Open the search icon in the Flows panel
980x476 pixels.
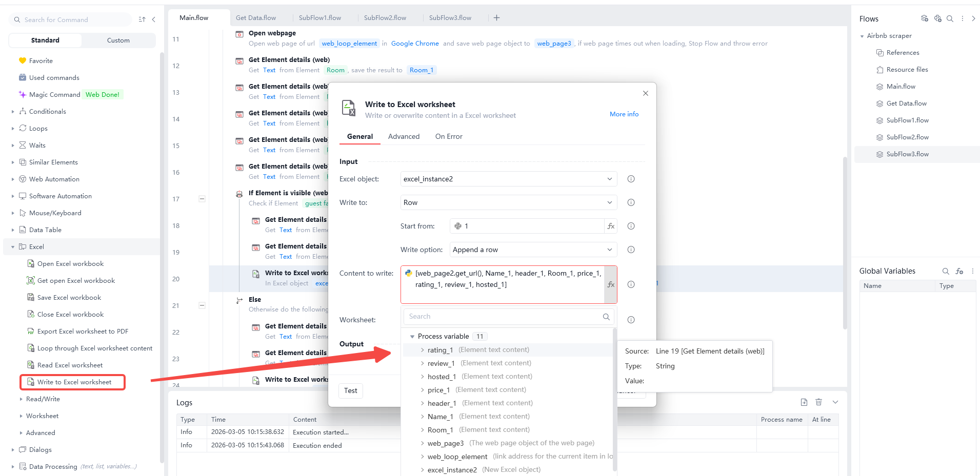coord(950,18)
